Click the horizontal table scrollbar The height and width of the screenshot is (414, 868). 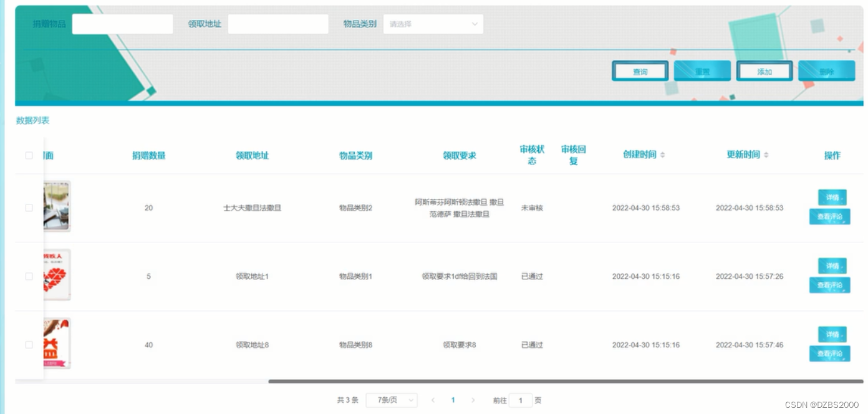(x=566, y=381)
